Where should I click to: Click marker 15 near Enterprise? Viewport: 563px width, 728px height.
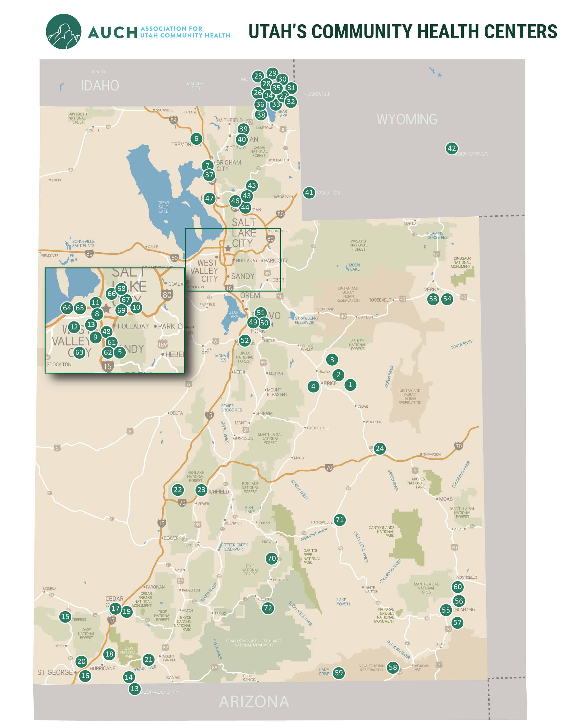[x=65, y=617]
